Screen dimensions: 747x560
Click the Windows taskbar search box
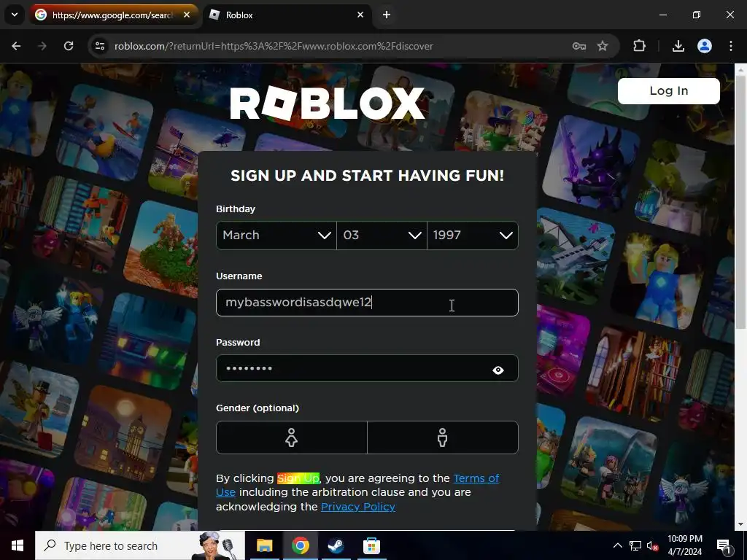tap(140, 545)
